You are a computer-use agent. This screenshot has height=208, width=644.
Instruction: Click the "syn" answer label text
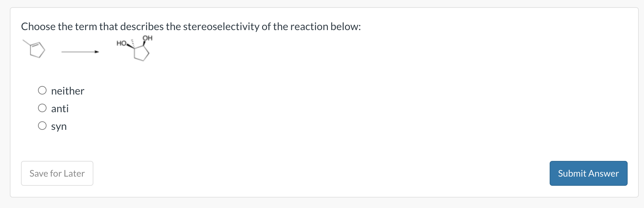click(59, 126)
